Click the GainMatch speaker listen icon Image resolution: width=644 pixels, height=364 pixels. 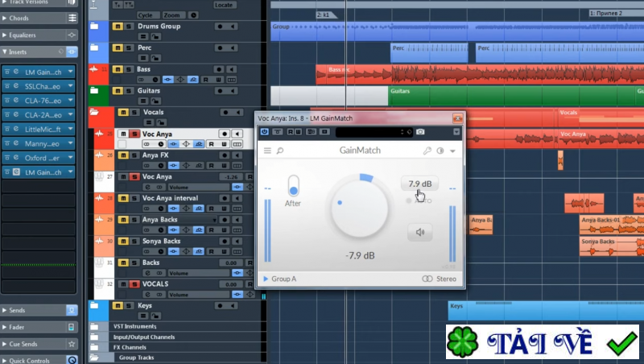pos(419,233)
